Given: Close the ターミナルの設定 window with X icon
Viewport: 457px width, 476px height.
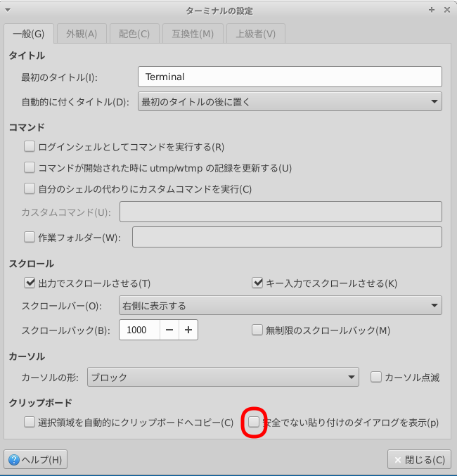Looking at the screenshot, I should tap(447, 10).
